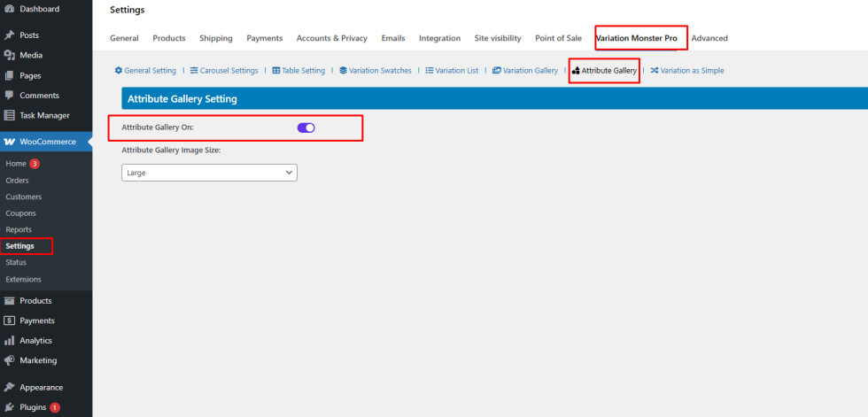Go to the Variation Gallery link
The width and height of the screenshot is (868, 417).
pyautogui.click(x=531, y=71)
